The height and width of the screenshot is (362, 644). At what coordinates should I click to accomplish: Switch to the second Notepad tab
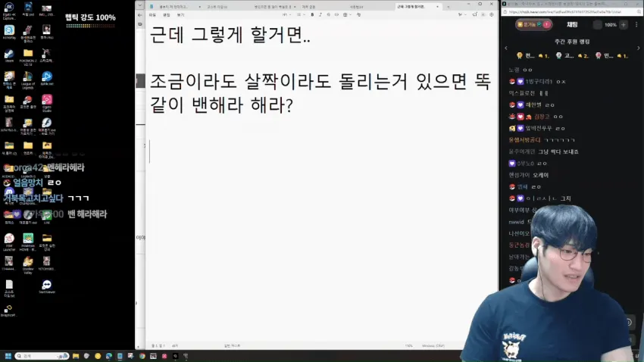click(x=217, y=7)
